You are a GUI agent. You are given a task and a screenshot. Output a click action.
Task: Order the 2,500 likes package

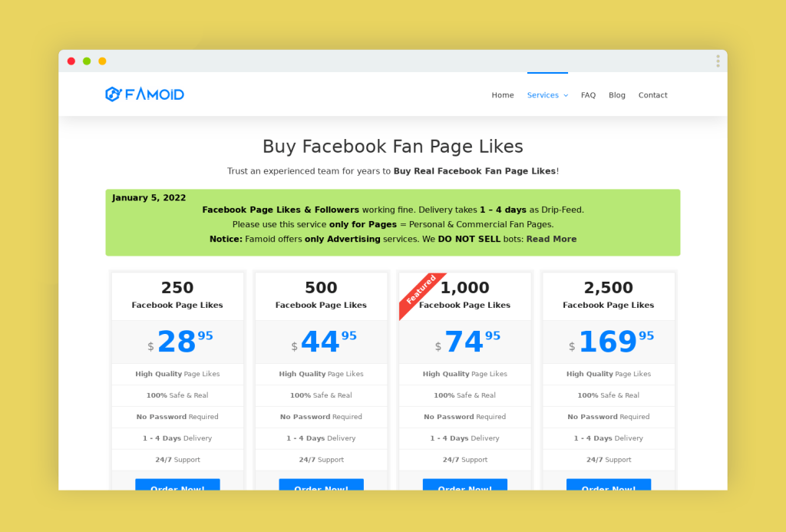tap(609, 485)
